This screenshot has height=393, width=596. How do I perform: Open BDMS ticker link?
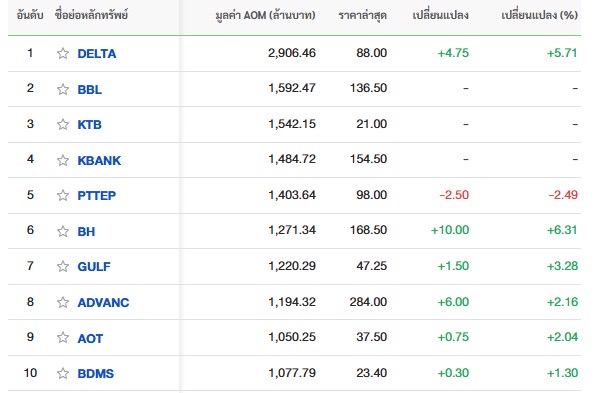tap(95, 374)
